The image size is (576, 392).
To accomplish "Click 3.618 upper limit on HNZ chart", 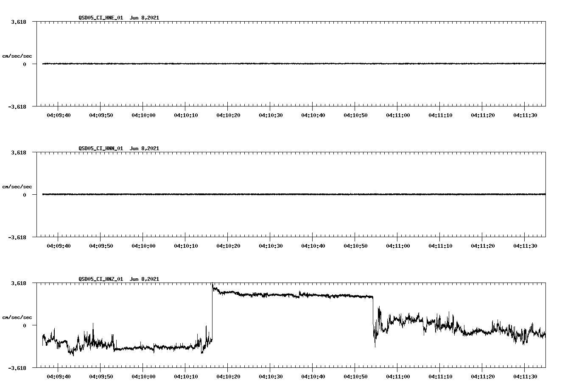I will click(x=19, y=283).
